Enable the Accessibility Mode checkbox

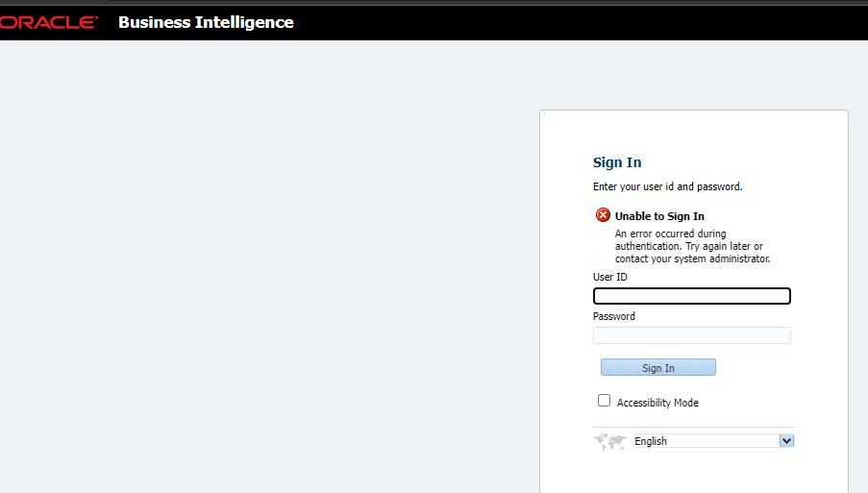point(604,401)
